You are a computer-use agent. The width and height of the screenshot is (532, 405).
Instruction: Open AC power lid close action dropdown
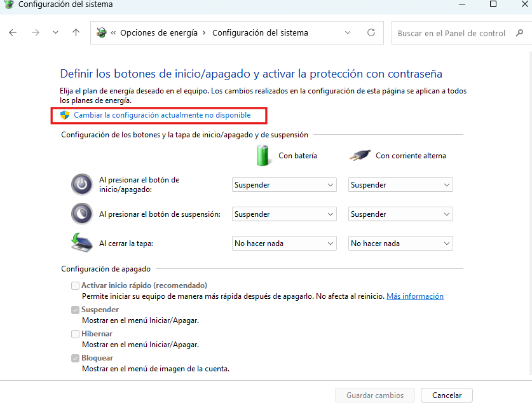click(400, 244)
